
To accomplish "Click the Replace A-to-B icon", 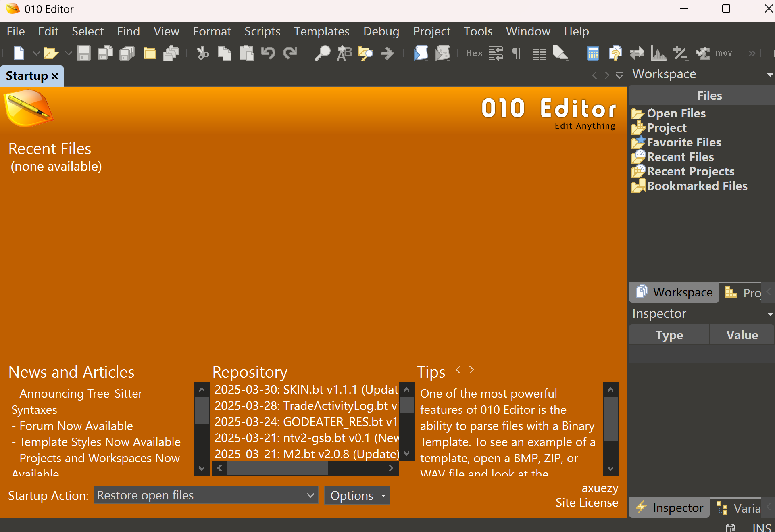I will tap(344, 53).
